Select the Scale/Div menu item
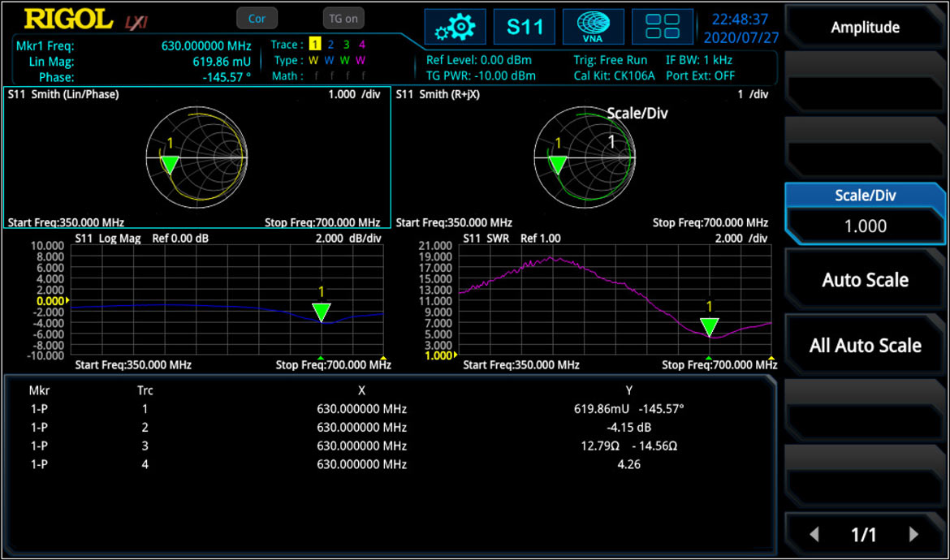The image size is (950, 560). (x=865, y=195)
